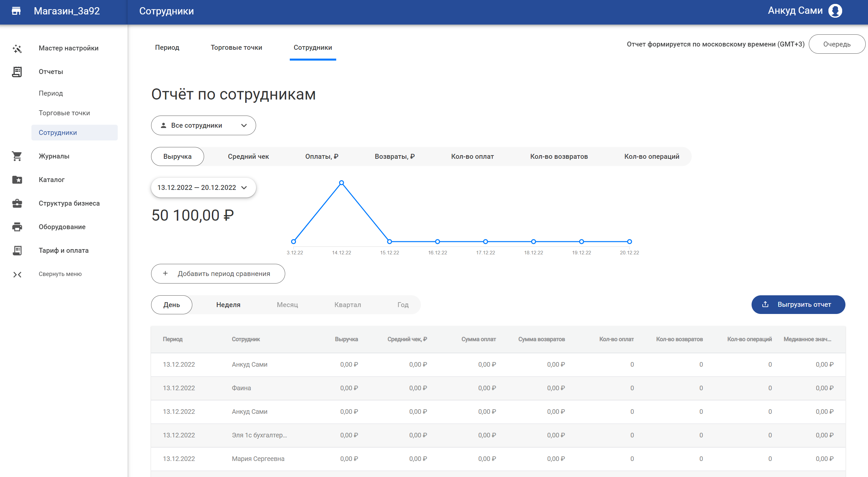868x477 pixels.
Task: Select the Кол-во оплат metric
Action: pyautogui.click(x=472, y=156)
